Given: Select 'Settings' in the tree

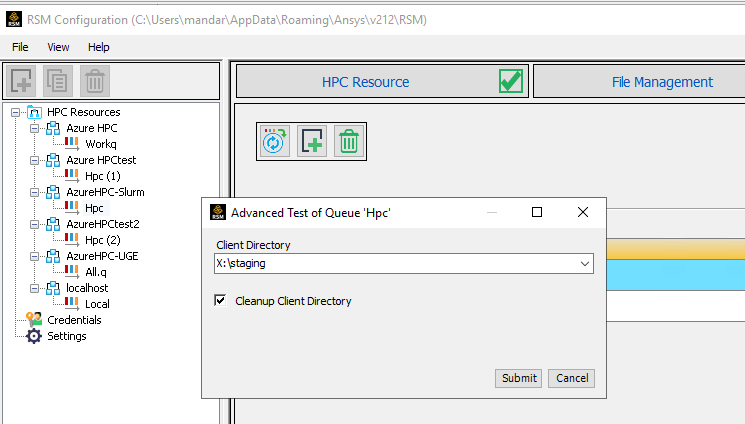Looking at the screenshot, I should coord(67,336).
